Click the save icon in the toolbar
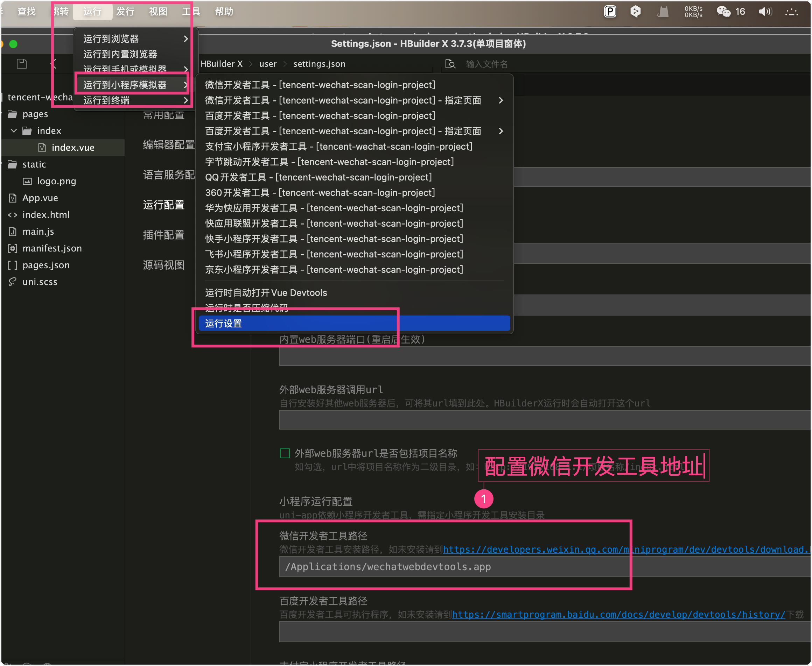 tap(21, 64)
